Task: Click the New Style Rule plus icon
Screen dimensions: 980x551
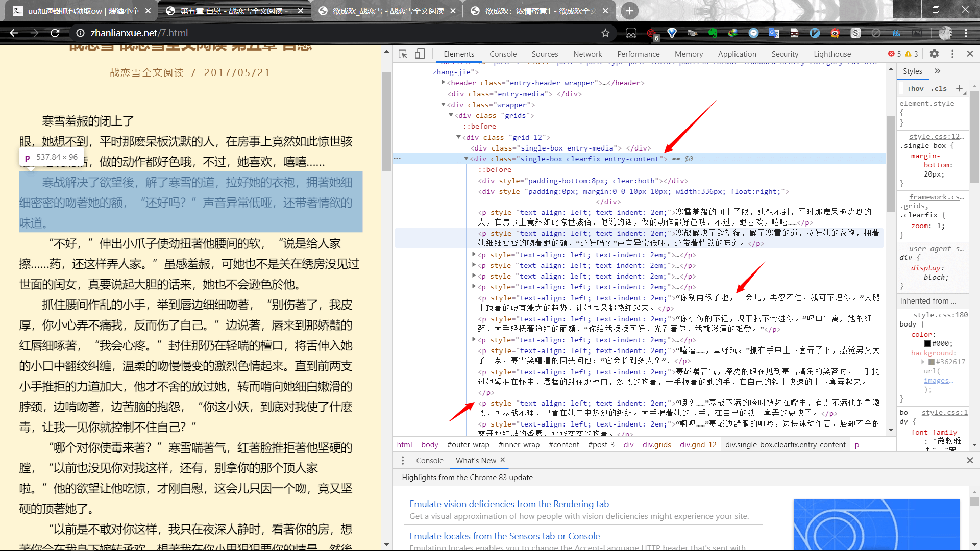Action: tap(959, 88)
